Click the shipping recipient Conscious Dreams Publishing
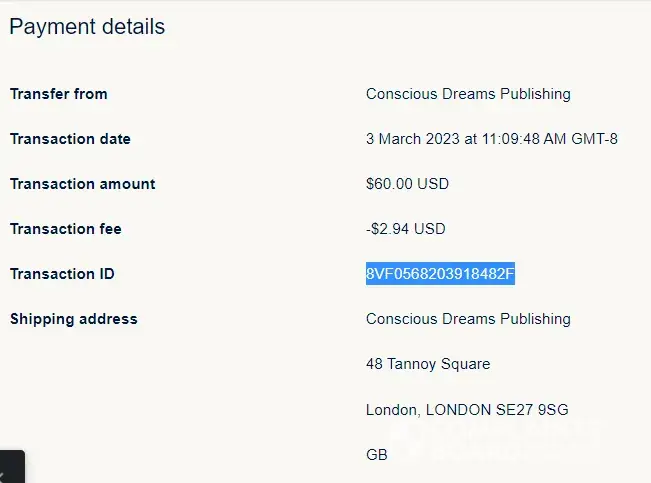The width and height of the screenshot is (651, 483). pyautogui.click(x=468, y=319)
